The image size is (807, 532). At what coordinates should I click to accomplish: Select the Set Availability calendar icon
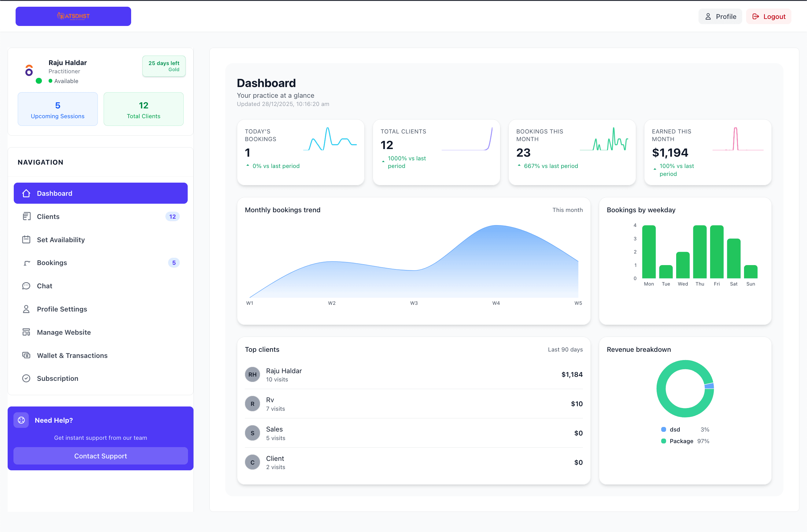point(27,239)
